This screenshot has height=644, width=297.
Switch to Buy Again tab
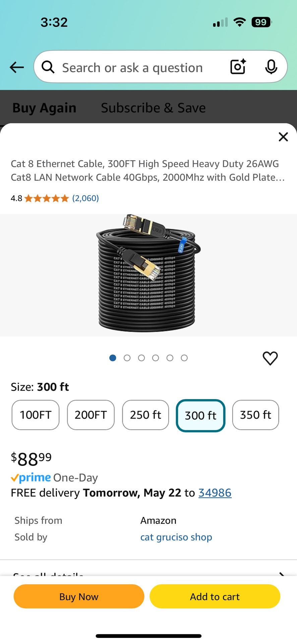(x=44, y=108)
